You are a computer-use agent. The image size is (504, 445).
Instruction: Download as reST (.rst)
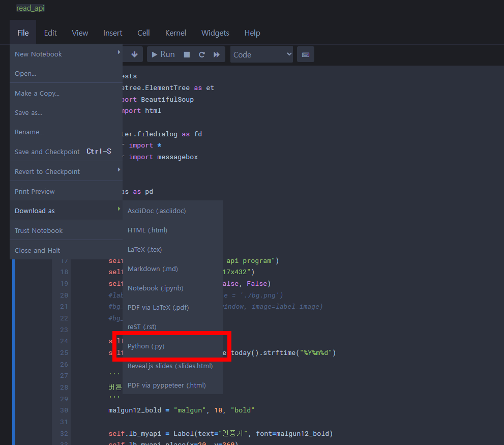172,327
